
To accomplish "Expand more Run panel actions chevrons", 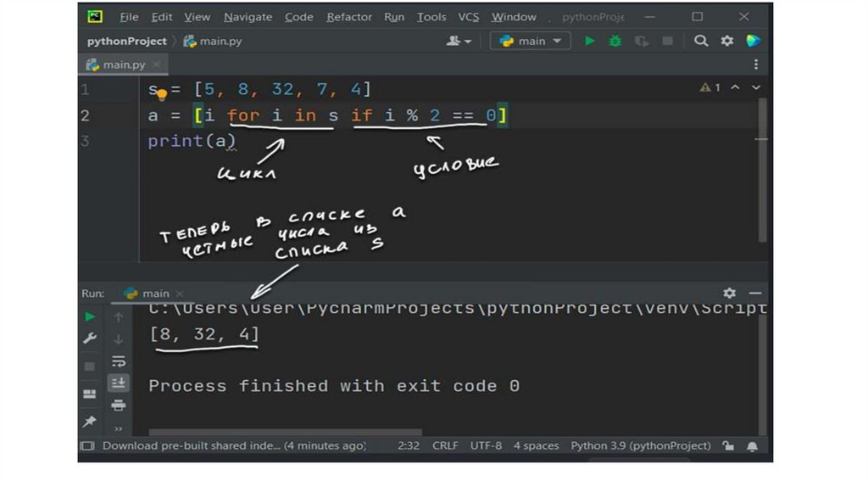I will tap(118, 428).
